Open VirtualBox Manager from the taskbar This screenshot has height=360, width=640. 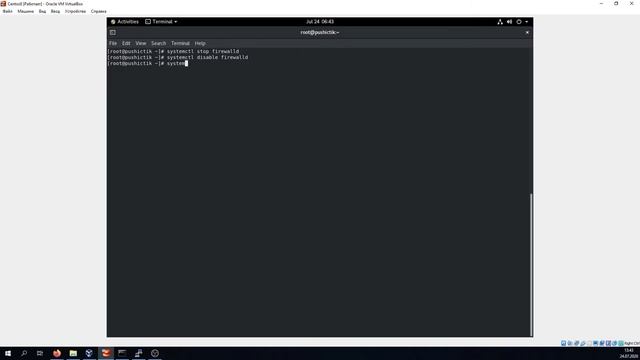89,353
